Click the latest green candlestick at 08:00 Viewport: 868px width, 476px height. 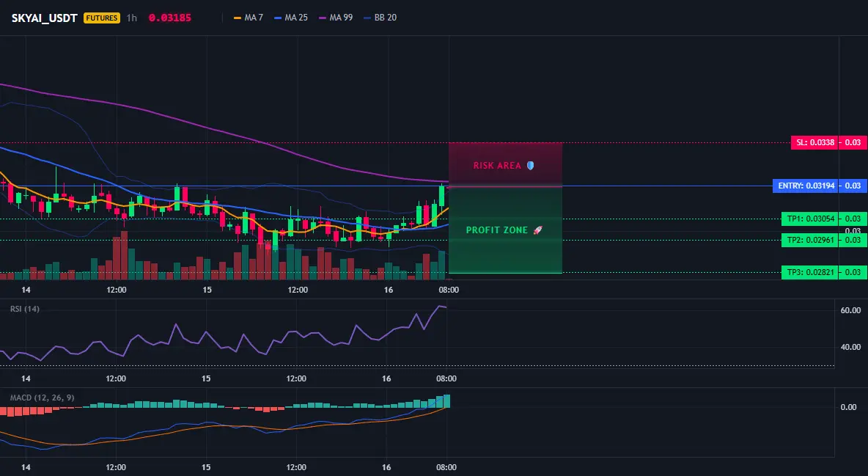tap(442, 197)
